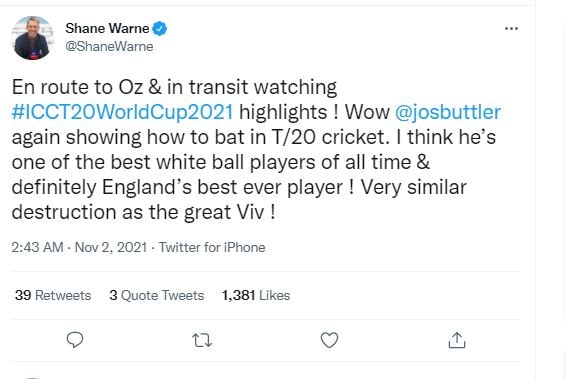Viewport: 566px width, 379px height.
Task: Click the phrase England's best ever player
Action: (x=222, y=187)
